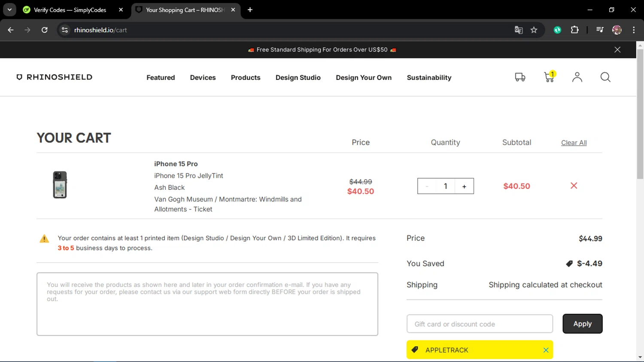
Task: Open the iPhone 15 Pro product title
Action: coord(176,164)
